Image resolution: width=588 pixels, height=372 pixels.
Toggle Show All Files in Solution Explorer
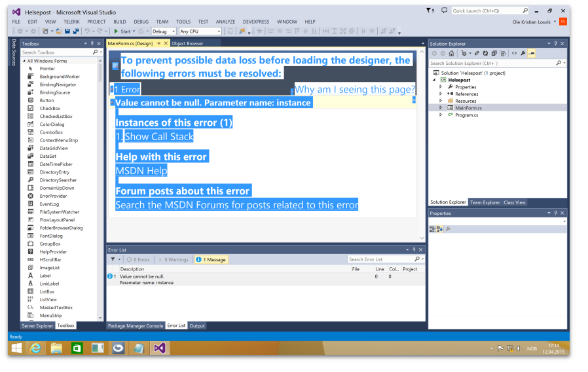(x=503, y=53)
